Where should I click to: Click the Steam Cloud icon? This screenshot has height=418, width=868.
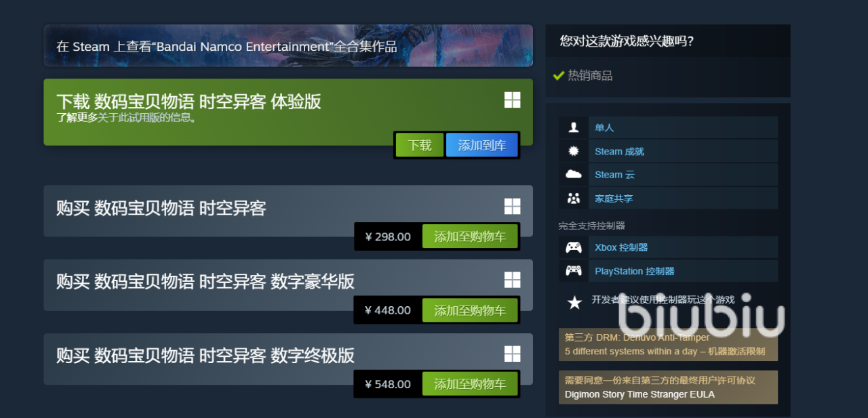click(574, 174)
